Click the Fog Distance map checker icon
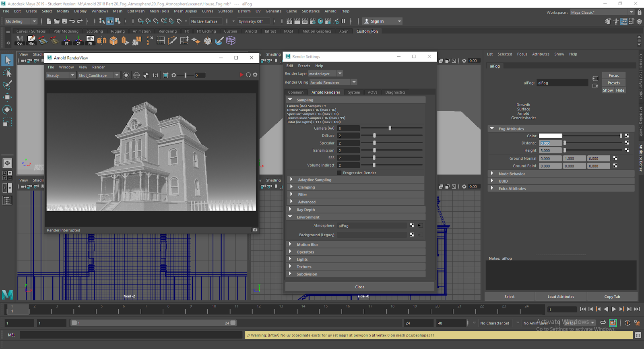The width and height of the screenshot is (644, 349). click(627, 143)
